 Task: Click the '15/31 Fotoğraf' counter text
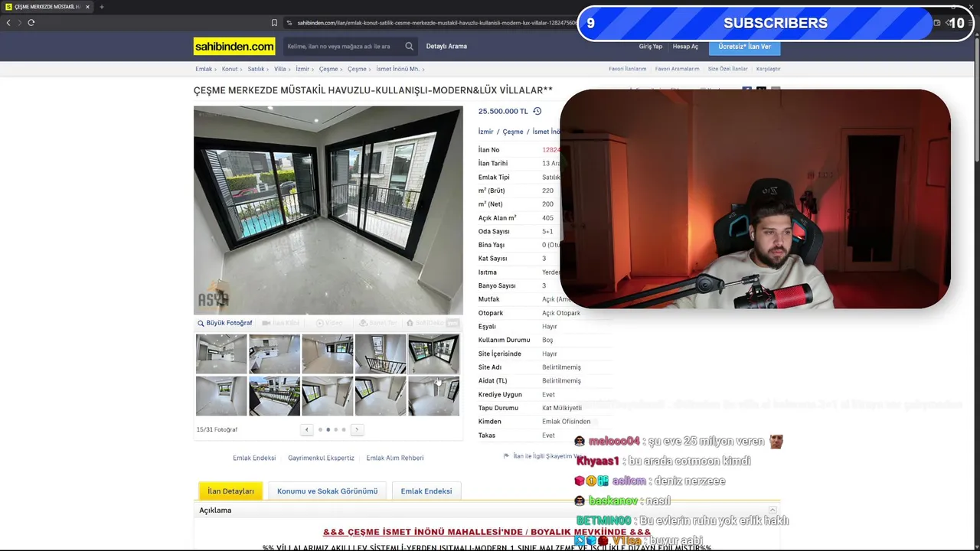[217, 429]
